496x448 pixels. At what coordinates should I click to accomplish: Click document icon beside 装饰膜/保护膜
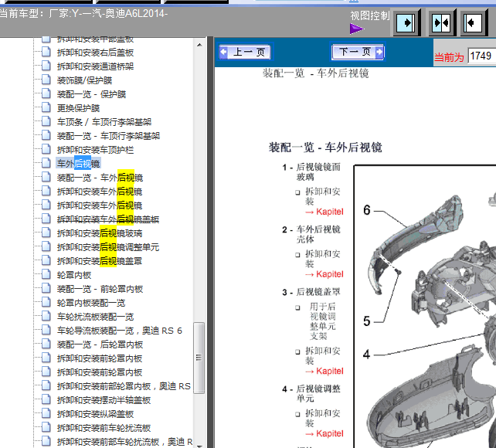click(46, 80)
